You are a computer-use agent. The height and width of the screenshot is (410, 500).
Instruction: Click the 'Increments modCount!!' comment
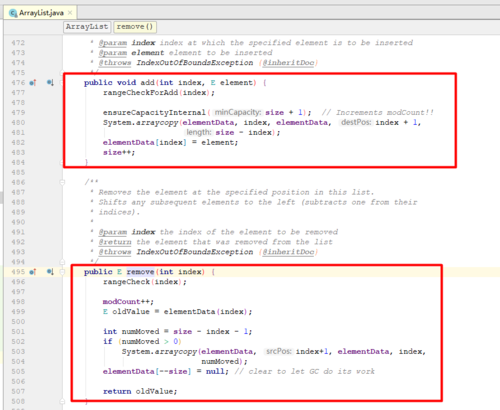point(378,113)
